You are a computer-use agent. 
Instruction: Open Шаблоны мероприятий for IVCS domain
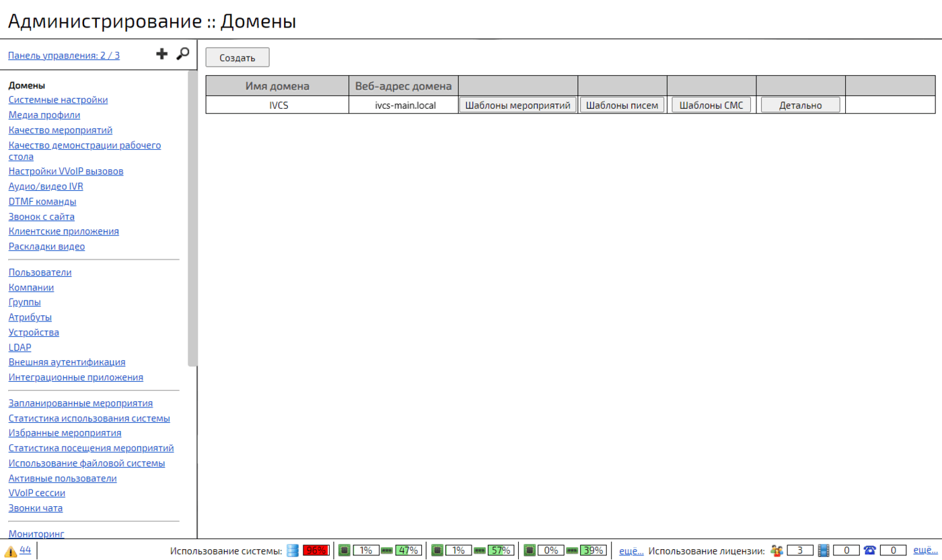pyautogui.click(x=518, y=105)
